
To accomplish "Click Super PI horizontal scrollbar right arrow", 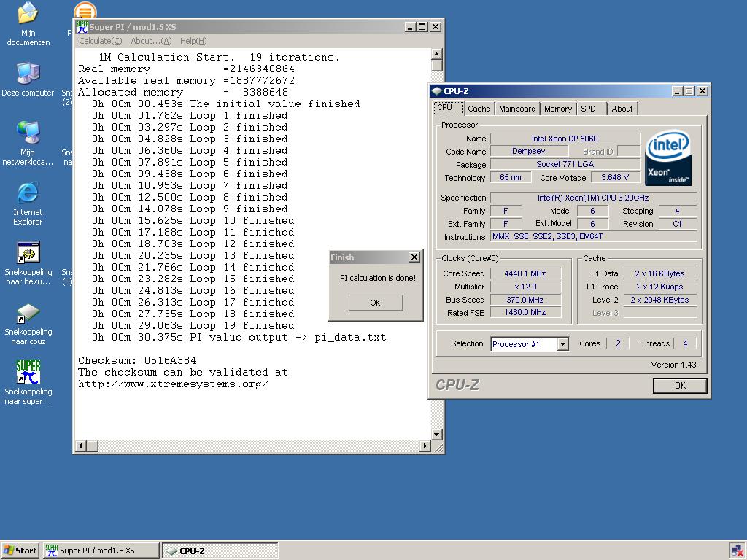I will (425, 446).
